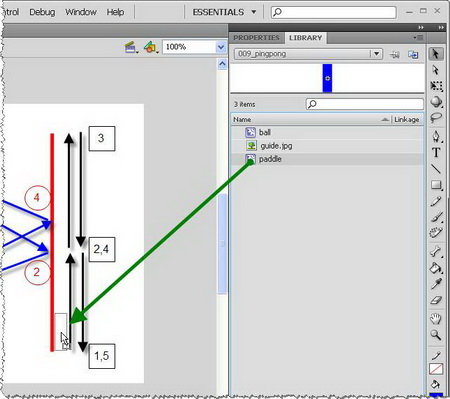
Task: Click the library search field
Action: click(365, 104)
